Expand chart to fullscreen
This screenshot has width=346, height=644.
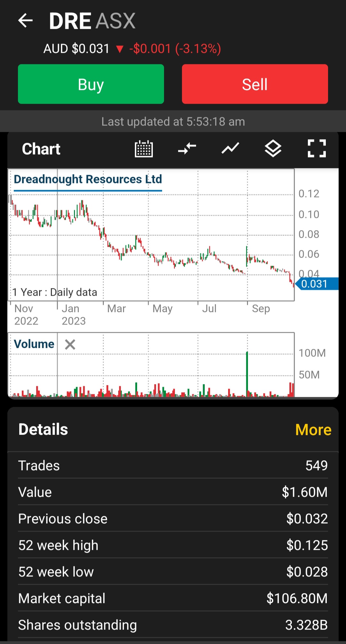pos(317,149)
